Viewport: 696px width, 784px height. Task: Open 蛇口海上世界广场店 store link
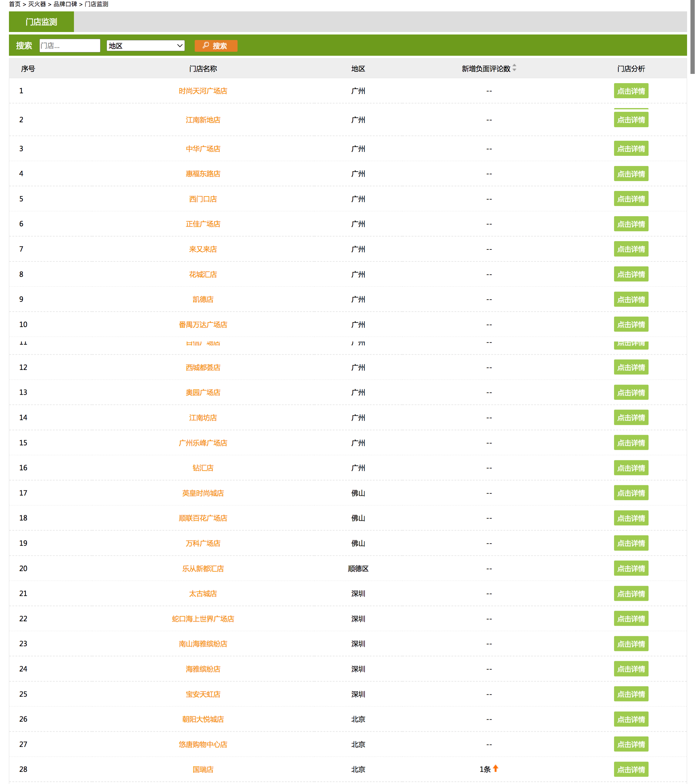point(203,619)
